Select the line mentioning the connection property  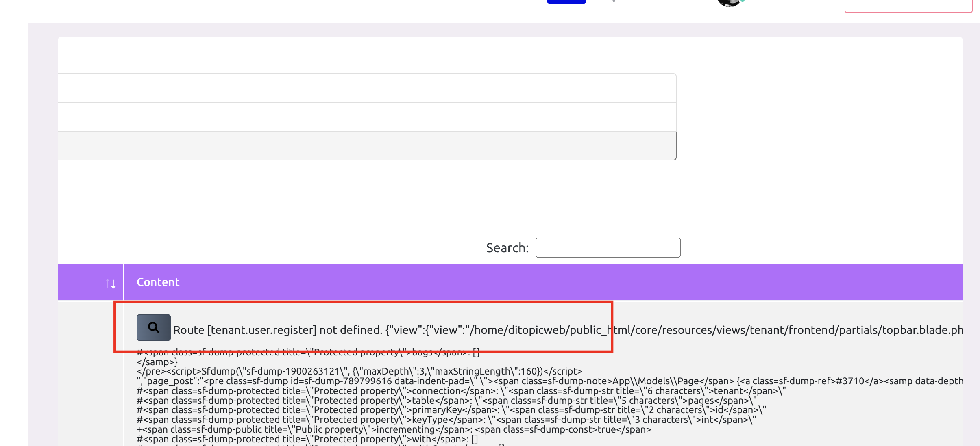point(461,391)
